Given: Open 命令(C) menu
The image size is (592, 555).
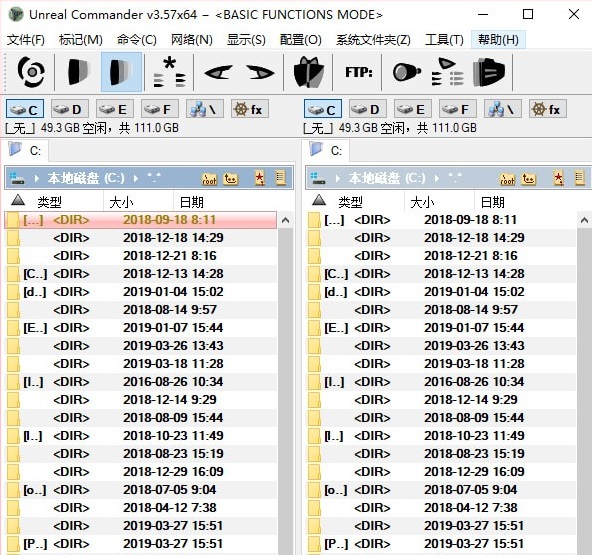Looking at the screenshot, I should [x=137, y=40].
